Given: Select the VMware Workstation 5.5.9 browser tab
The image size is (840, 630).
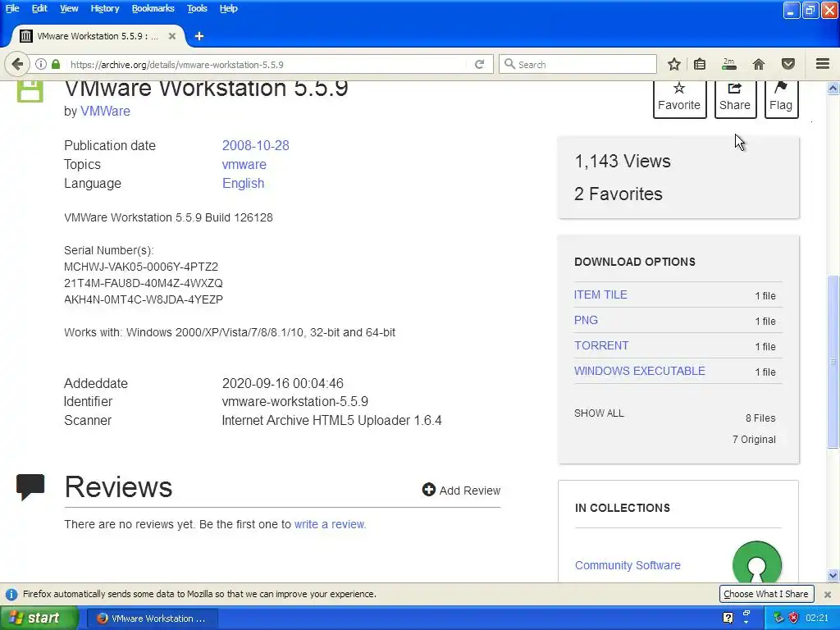Looking at the screenshot, I should click(97, 36).
